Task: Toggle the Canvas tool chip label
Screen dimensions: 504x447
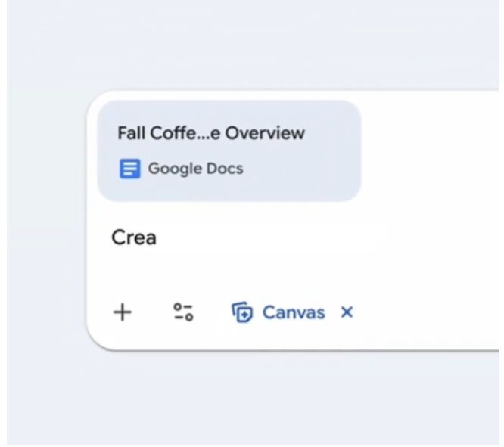Action: 293,312
